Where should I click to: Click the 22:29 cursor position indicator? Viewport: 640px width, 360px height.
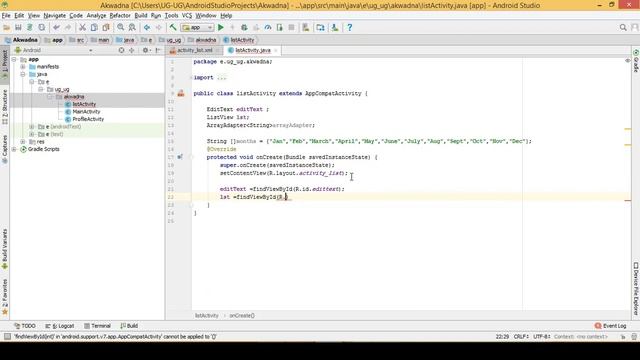(x=502, y=337)
